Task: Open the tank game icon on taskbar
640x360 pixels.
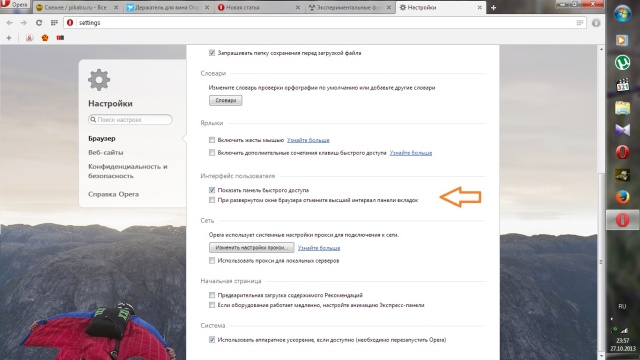Action: tap(622, 175)
